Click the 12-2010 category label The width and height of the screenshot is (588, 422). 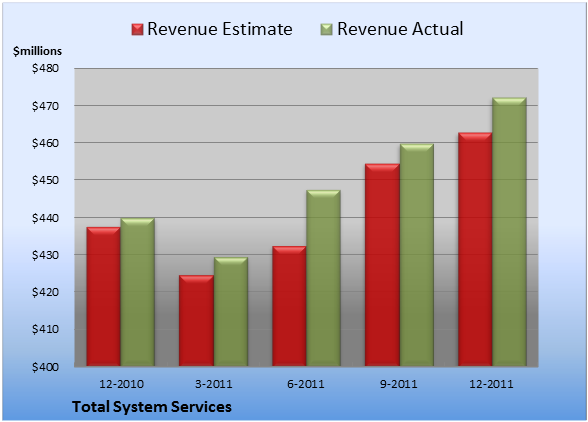pyautogui.click(x=121, y=384)
